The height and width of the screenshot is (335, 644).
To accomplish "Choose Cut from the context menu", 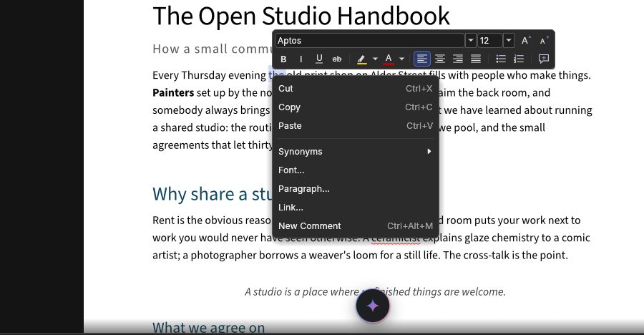I will click(x=355, y=89).
